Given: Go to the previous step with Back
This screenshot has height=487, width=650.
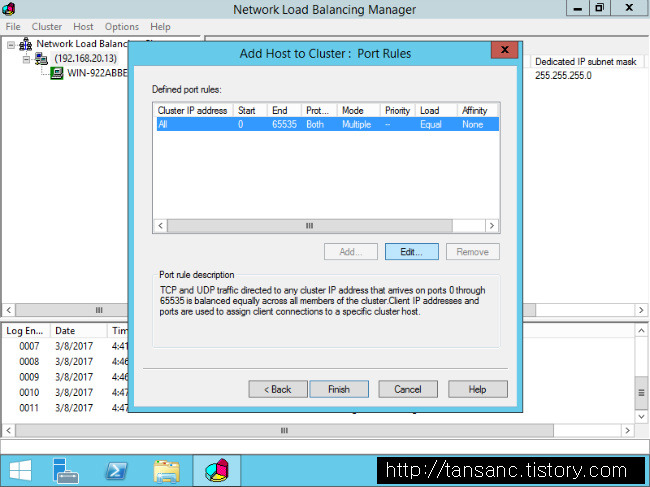Looking at the screenshot, I should [x=278, y=389].
